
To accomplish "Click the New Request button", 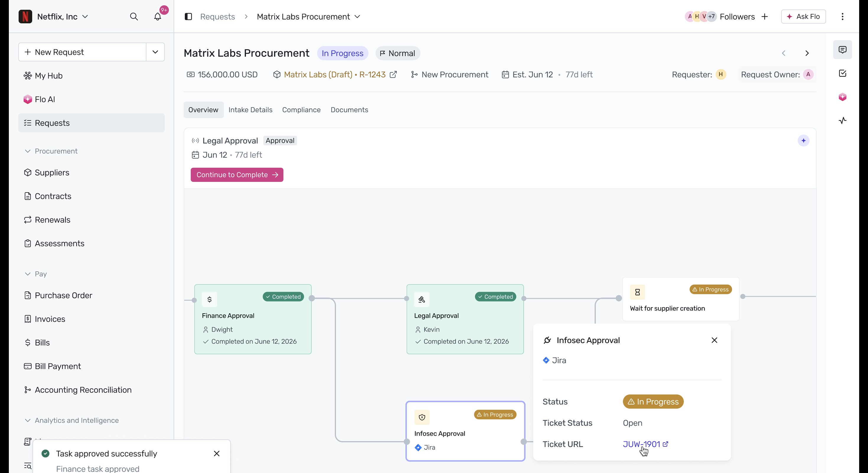I will coord(82,52).
